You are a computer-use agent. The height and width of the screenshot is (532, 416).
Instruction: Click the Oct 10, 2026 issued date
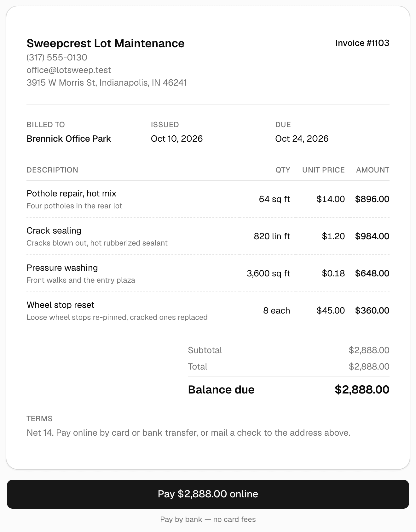pos(177,139)
